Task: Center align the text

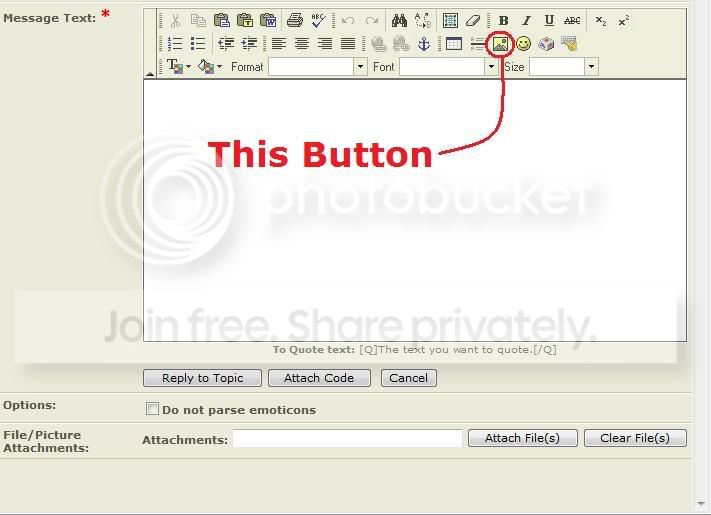Action: (302, 44)
